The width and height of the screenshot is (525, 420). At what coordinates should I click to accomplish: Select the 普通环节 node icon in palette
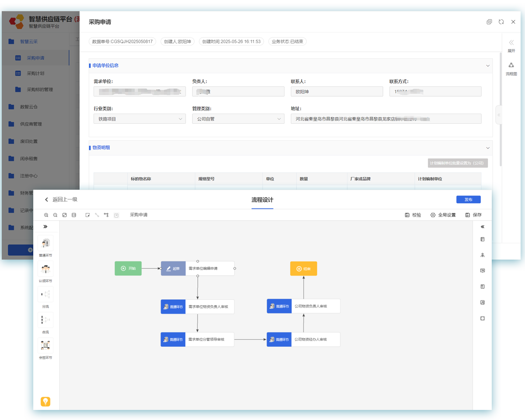coord(45,243)
